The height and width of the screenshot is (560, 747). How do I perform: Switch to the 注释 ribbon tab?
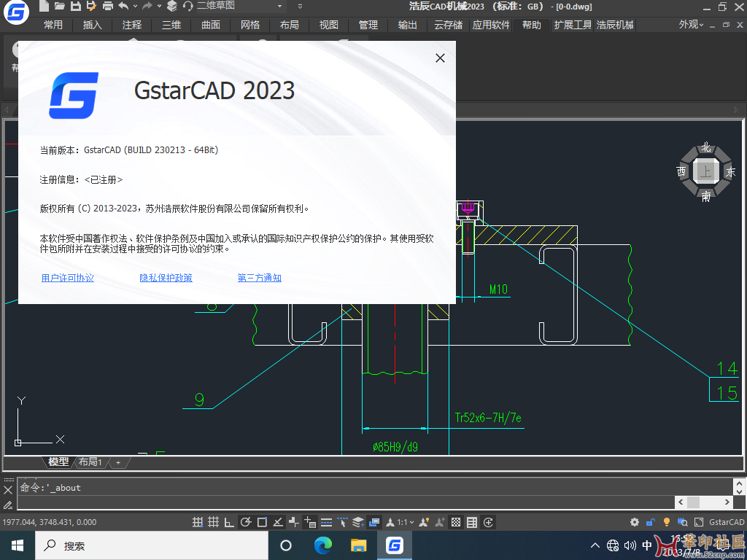tap(132, 25)
